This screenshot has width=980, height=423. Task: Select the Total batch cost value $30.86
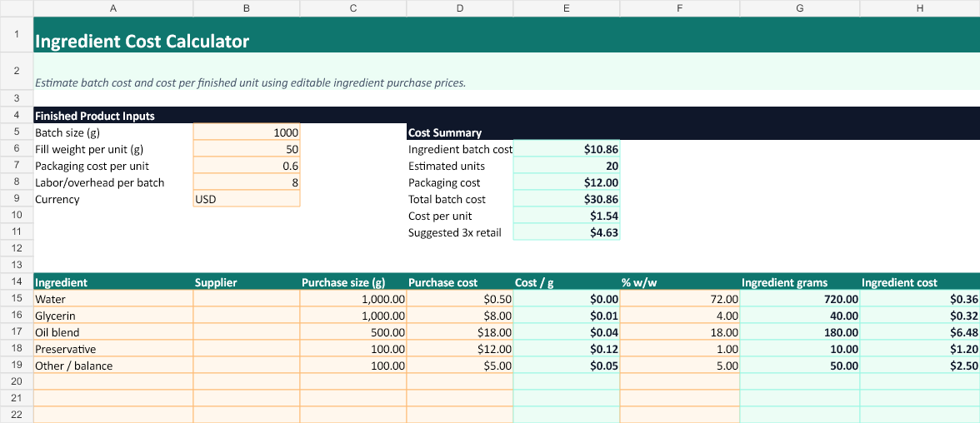pos(567,199)
